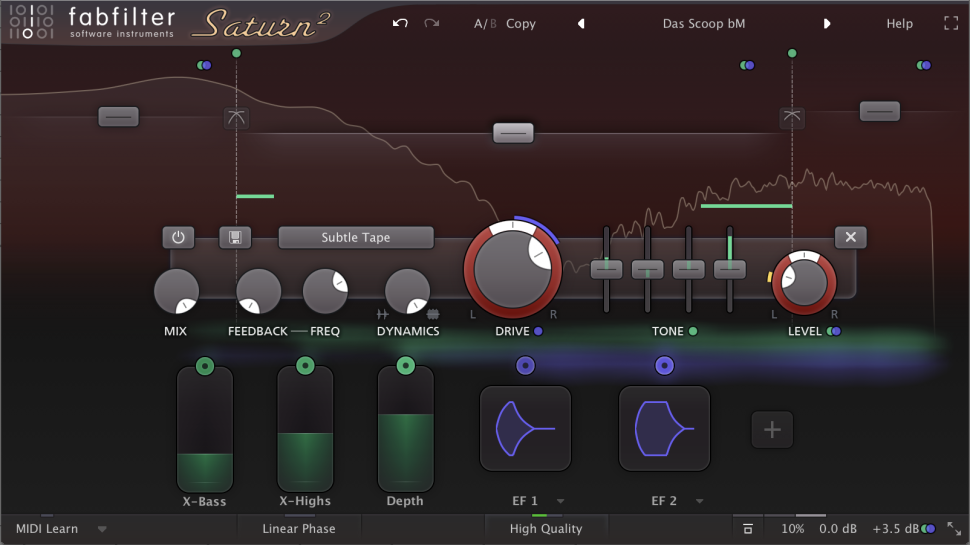970x545 pixels.
Task: Expand the EF 1 dropdown arrow
Action: click(561, 501)
